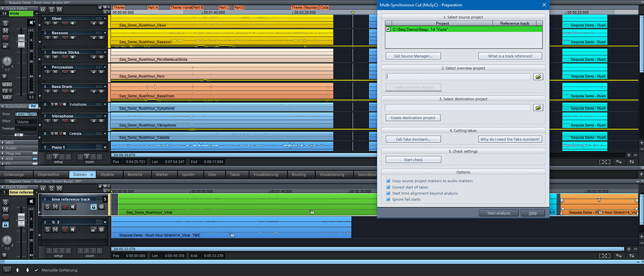Lock the Bass Drum track
The height and width of the screenshot is (276, 644).
(x=94, y=92)
